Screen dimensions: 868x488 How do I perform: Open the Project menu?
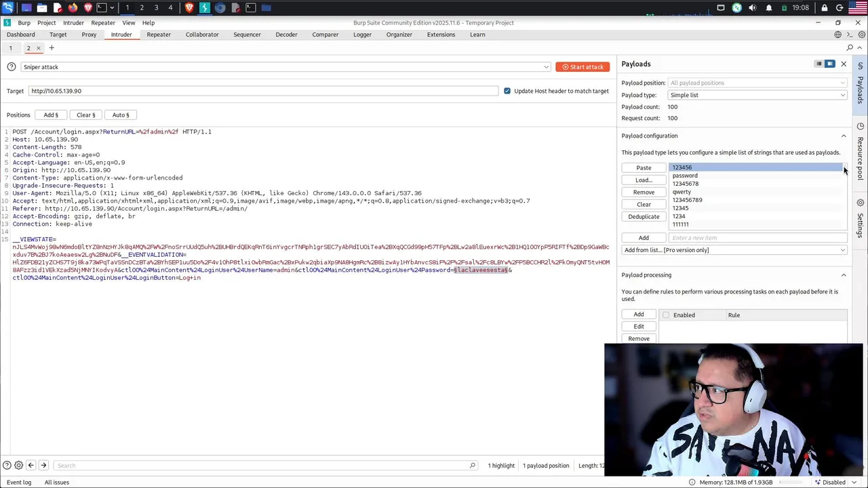point(46,22)
